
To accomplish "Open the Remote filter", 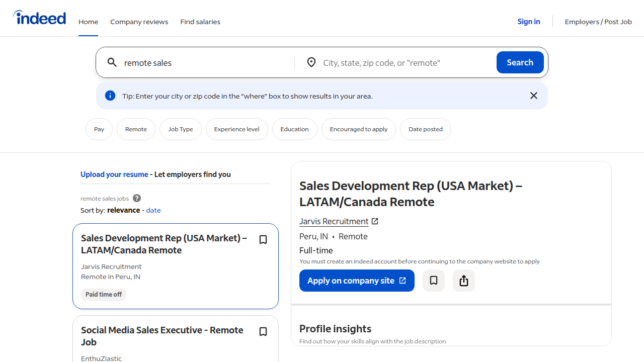I will coord(136,129).
